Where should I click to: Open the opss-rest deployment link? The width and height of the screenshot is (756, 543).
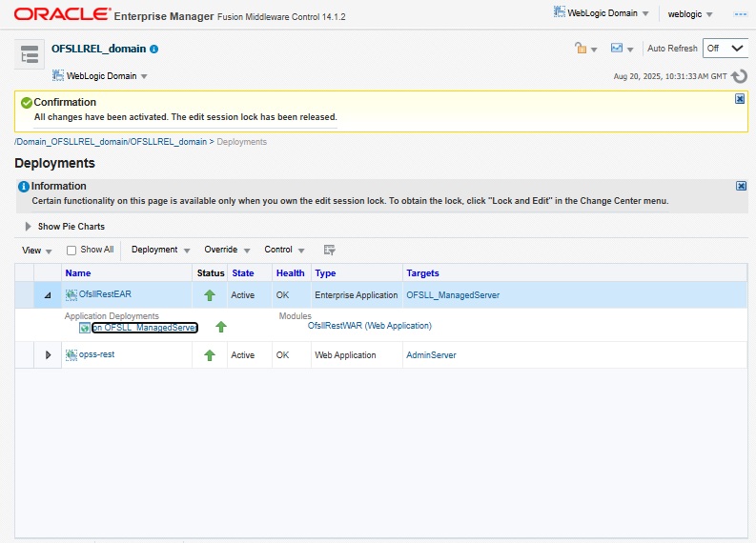click(x=97, y=354)
